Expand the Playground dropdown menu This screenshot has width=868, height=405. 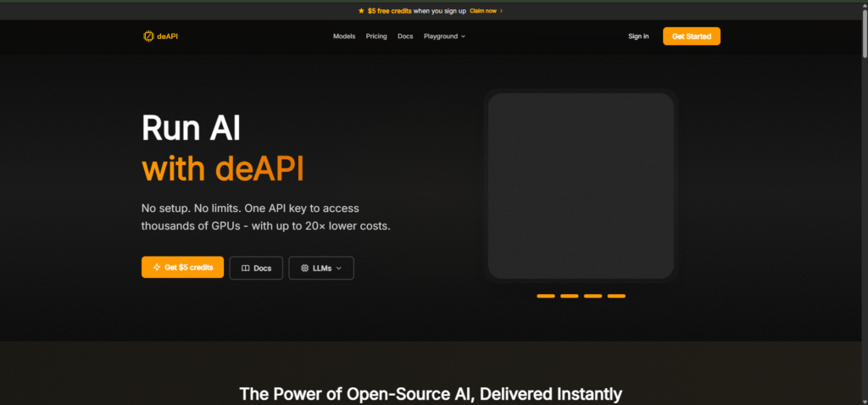coord(444,36)
